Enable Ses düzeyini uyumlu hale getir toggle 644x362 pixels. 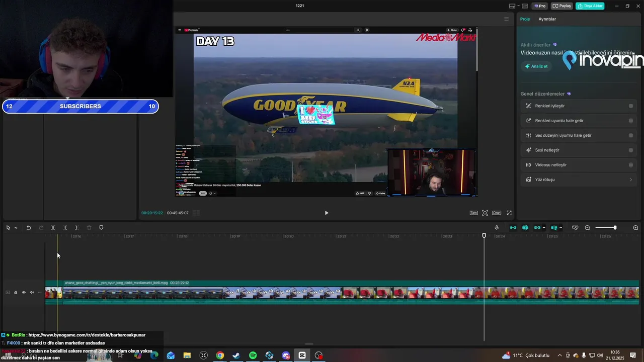[x=631, y=135]
